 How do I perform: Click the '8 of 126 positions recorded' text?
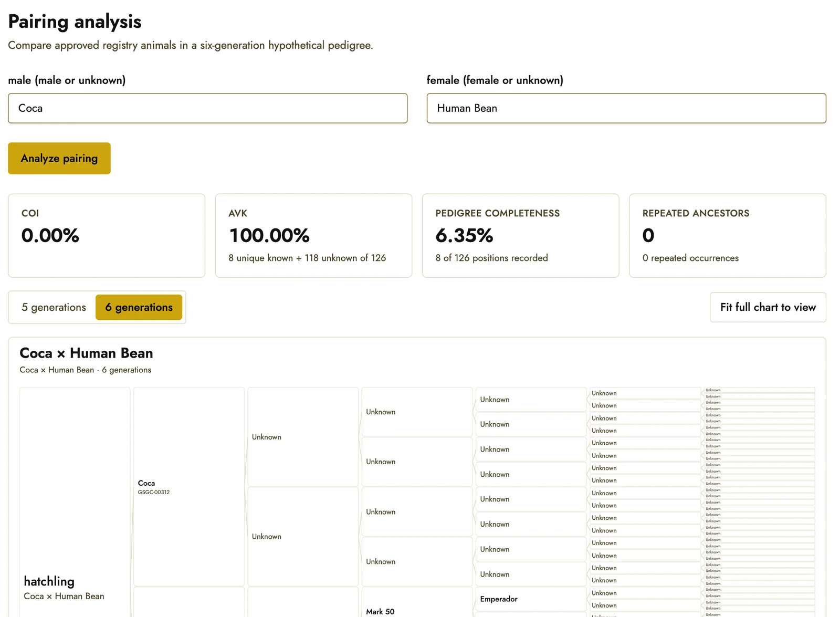click(x=491, y=258)
